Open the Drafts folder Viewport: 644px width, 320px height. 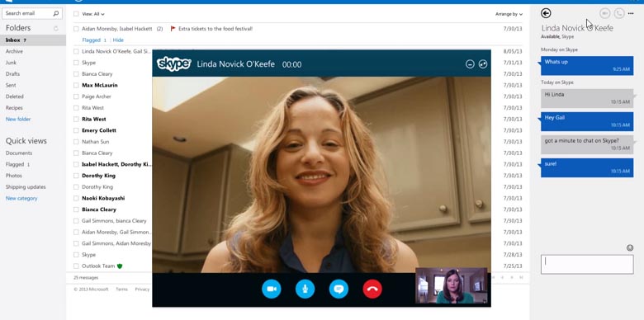[x=12, y=74]
